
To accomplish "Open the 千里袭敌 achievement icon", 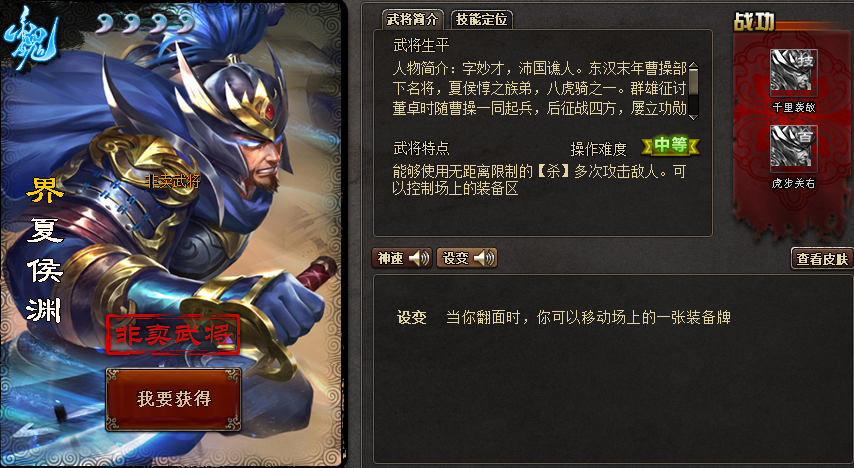I will point(793,73).
